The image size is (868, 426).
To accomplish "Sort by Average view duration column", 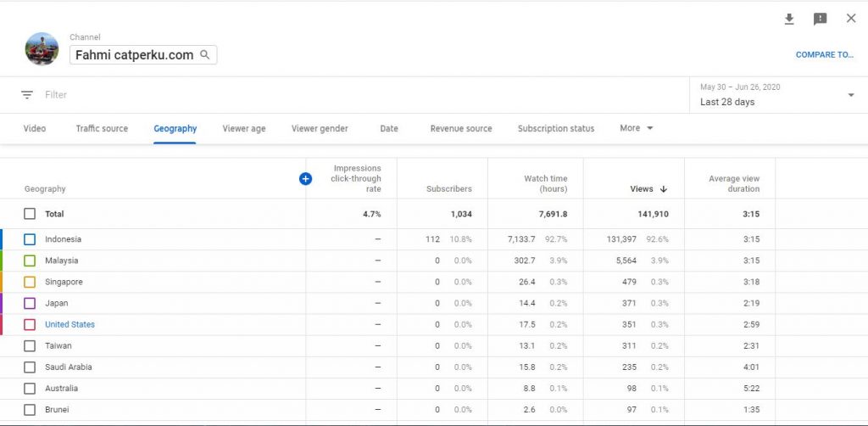I will click(x=734, y=184).
